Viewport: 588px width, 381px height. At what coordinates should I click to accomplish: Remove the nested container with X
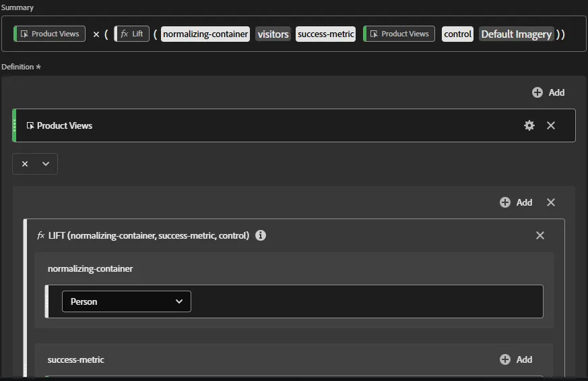pos(550,202)
